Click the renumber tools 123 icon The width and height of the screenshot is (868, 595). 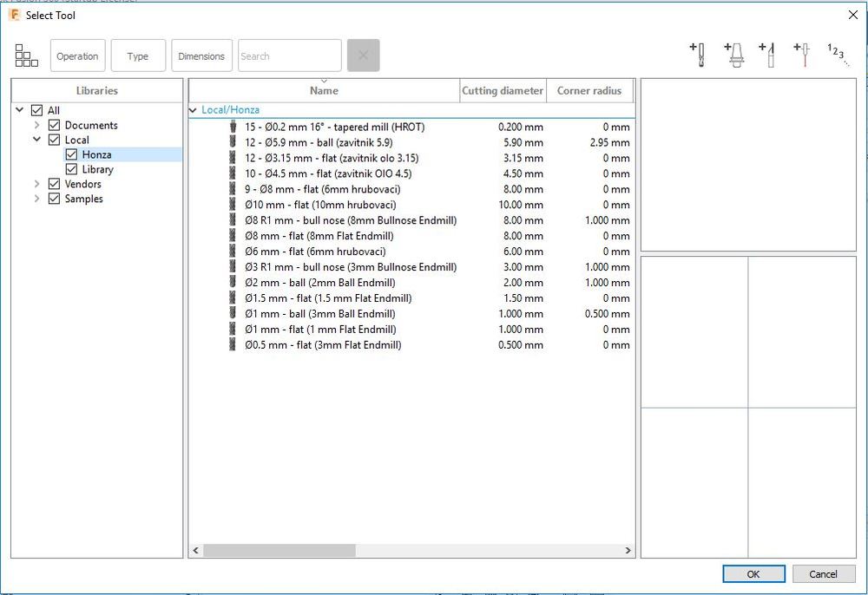(836, 54)
